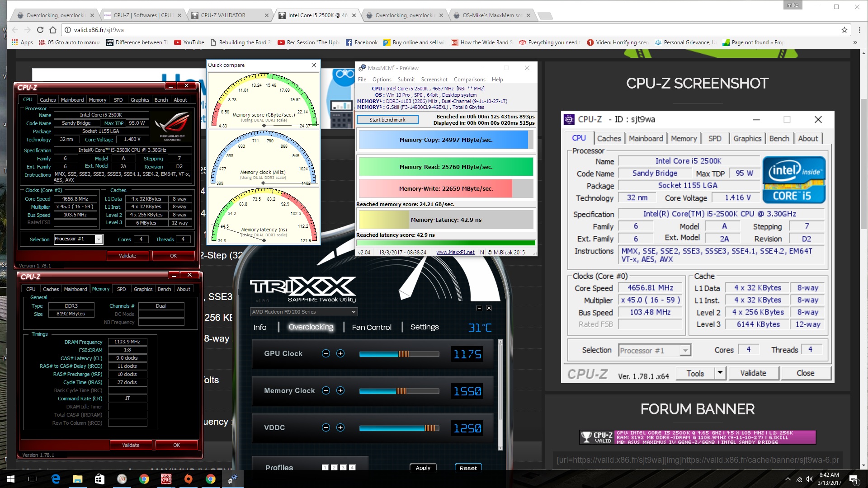
Task: Click the forum banner URL code field
Action: tap(698, 460)
